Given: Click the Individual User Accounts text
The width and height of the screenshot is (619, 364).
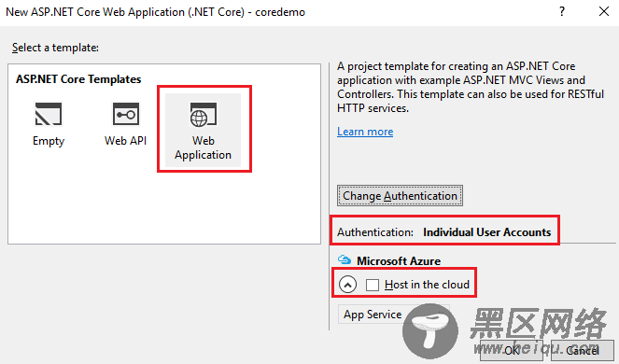Looking at the screenshot, I should click(x=486, y=232).
